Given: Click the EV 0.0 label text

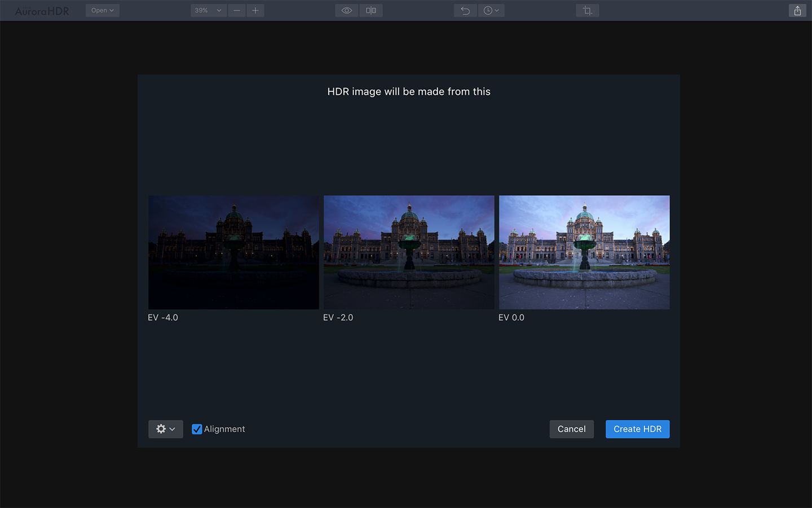Looking at the screenshot, I should coord(511,318).
